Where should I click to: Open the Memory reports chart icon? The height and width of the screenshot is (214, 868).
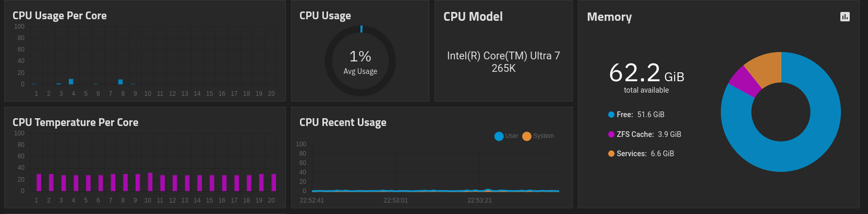point(845,17)
